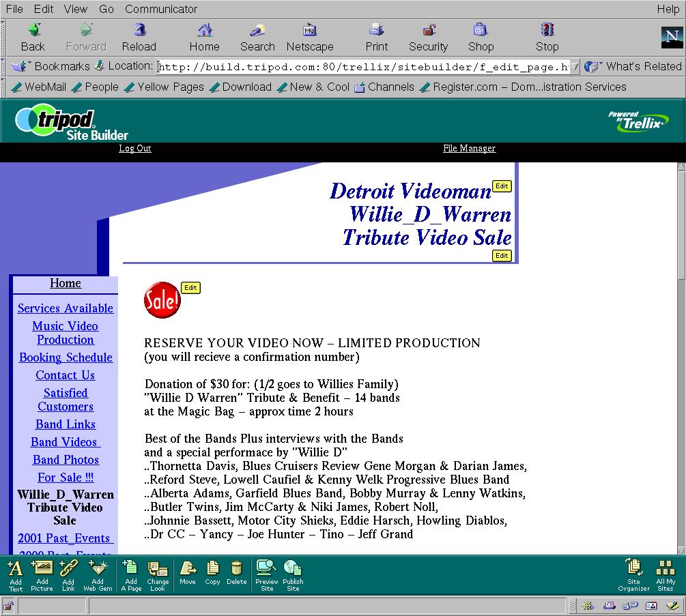Expand the Location URL history dropdown

tap(575, 66)
